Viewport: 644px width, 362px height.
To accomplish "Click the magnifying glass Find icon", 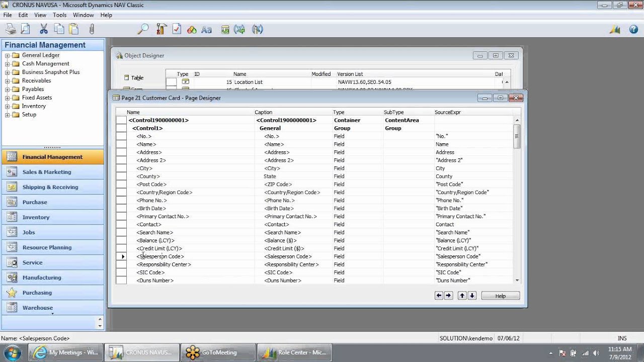I will [143, 29].
